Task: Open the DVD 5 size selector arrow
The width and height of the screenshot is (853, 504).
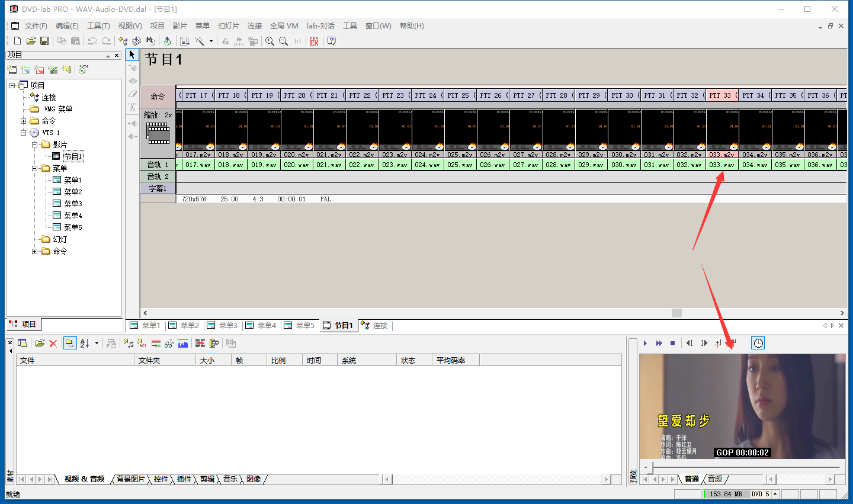Action: (x=775, y=494)
